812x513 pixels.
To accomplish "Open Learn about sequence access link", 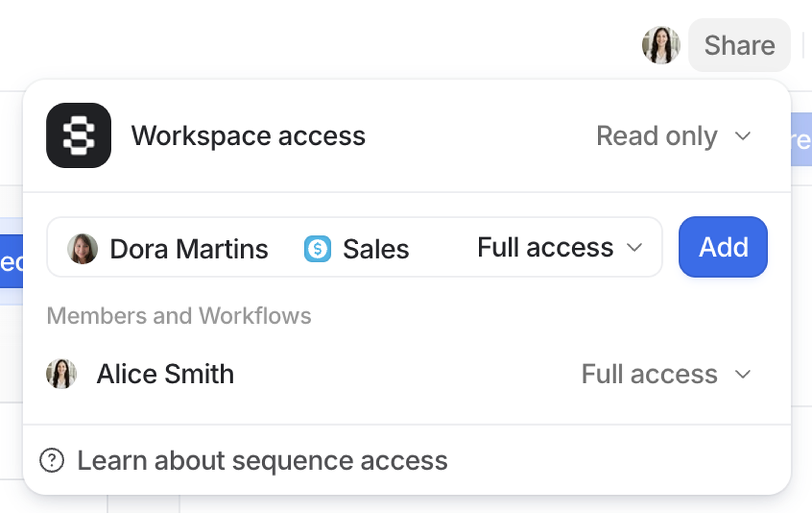I will click(262, 461).
